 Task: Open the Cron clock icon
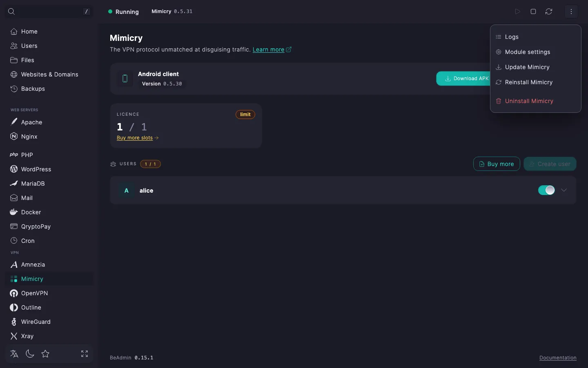(14, 241)
